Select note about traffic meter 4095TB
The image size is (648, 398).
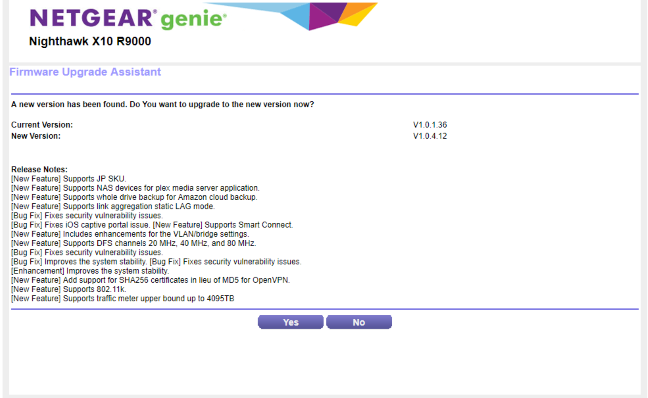pyautogui.click(x=123, y=298)
